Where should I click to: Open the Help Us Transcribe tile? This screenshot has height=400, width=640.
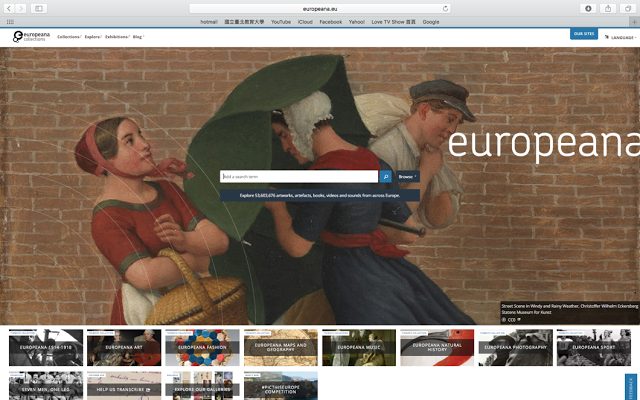[124, 386]
